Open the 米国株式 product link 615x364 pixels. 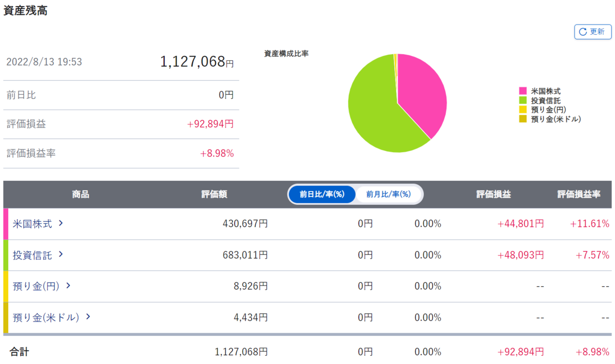pyautogui.click(x=32, y=224)
